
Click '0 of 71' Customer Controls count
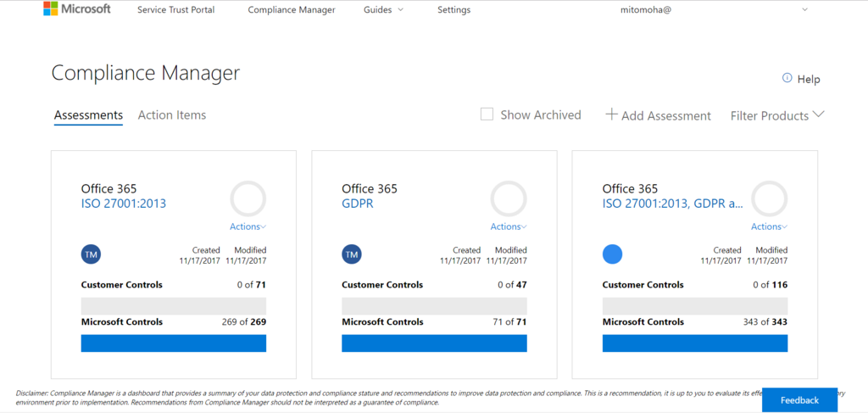(251, 285)
